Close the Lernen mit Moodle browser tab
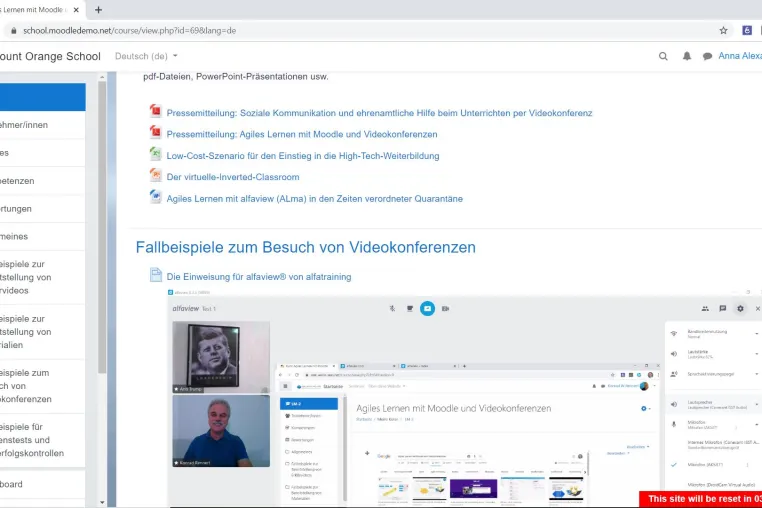Screen dimensions: 762x508 tap(76, 10)
